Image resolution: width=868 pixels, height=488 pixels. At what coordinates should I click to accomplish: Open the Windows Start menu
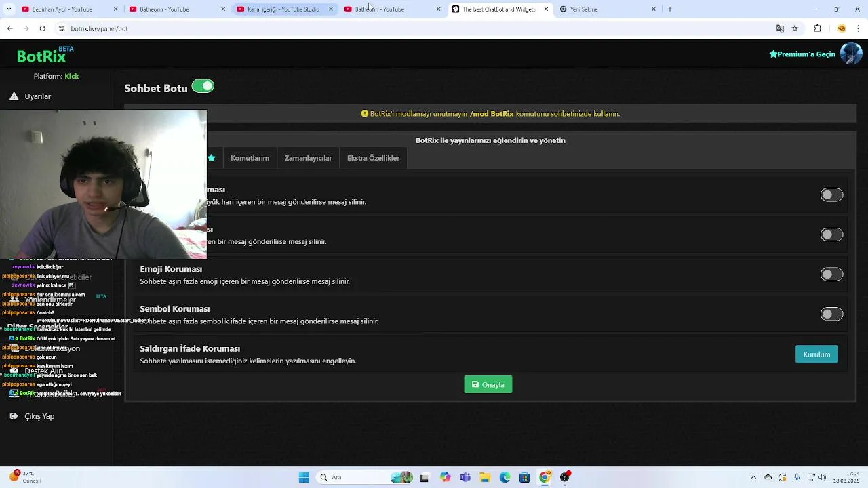click(304, 477)
